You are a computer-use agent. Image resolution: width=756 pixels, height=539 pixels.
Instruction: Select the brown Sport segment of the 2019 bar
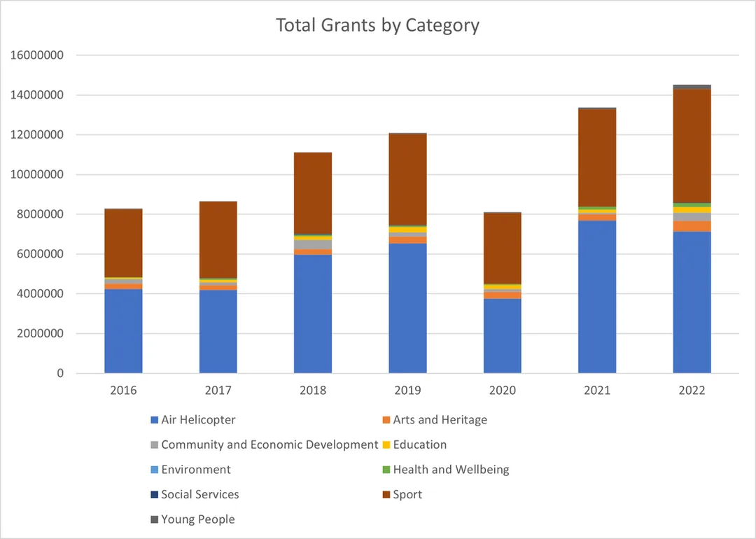[x=408, y=179]
